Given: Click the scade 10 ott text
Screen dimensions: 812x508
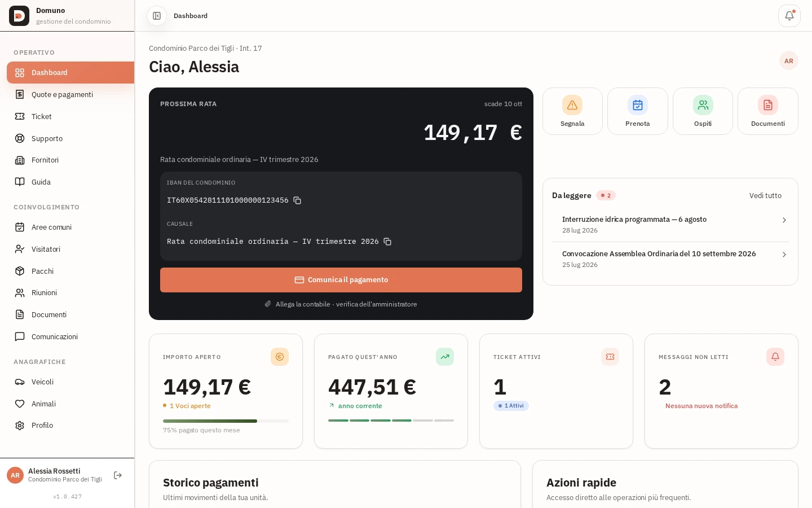Looking at the screenshot, I should tap(503, 104).
